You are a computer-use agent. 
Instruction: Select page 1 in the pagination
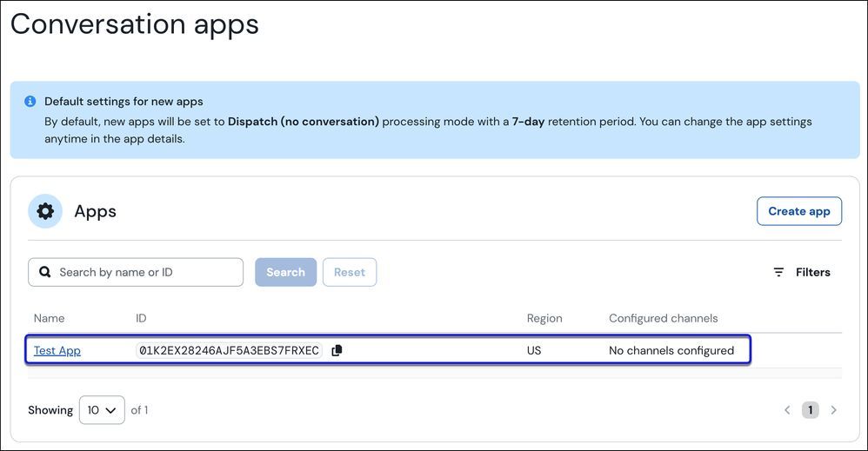[810, 410]
